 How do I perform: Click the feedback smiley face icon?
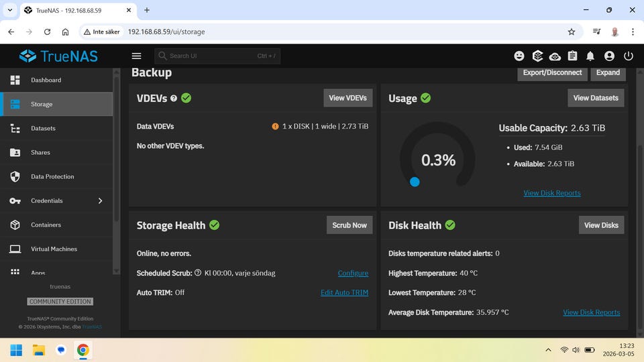click(x=519, y=56)
